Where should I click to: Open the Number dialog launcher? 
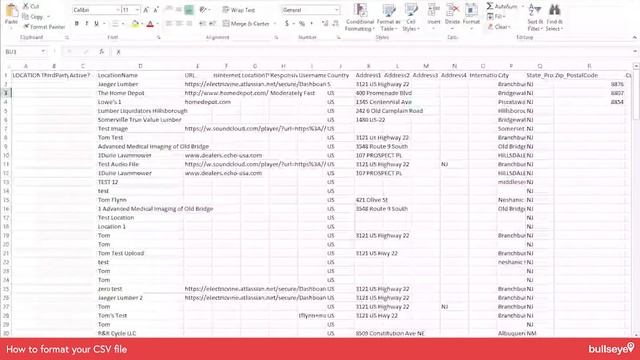click(x=338, y=38)
